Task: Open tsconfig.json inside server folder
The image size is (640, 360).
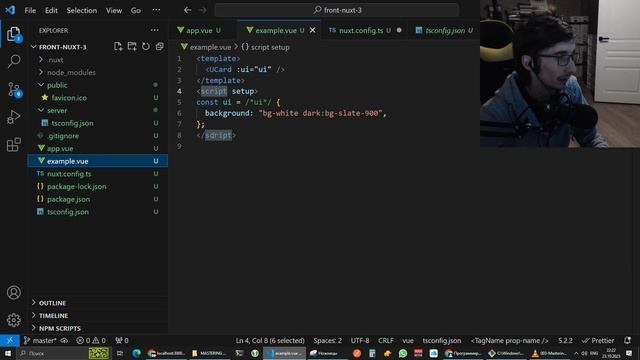Action: (x=72, y=123)
